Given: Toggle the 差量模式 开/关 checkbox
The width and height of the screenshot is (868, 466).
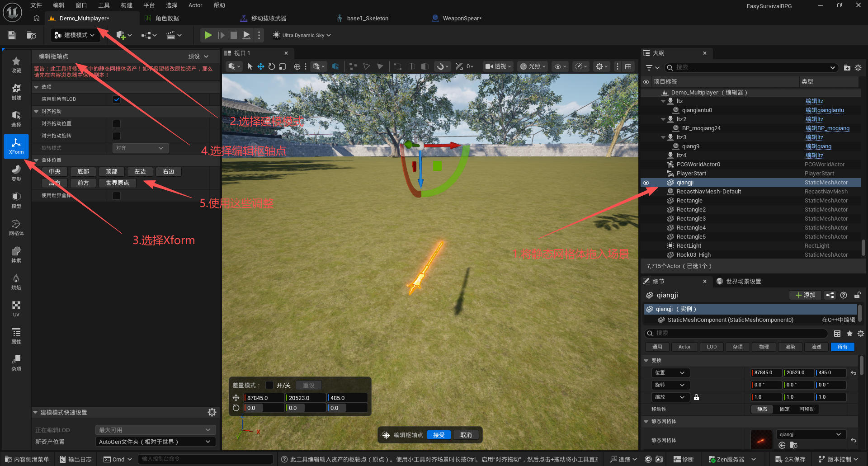Looking at the screenshot, I should [x=269, y=385].
